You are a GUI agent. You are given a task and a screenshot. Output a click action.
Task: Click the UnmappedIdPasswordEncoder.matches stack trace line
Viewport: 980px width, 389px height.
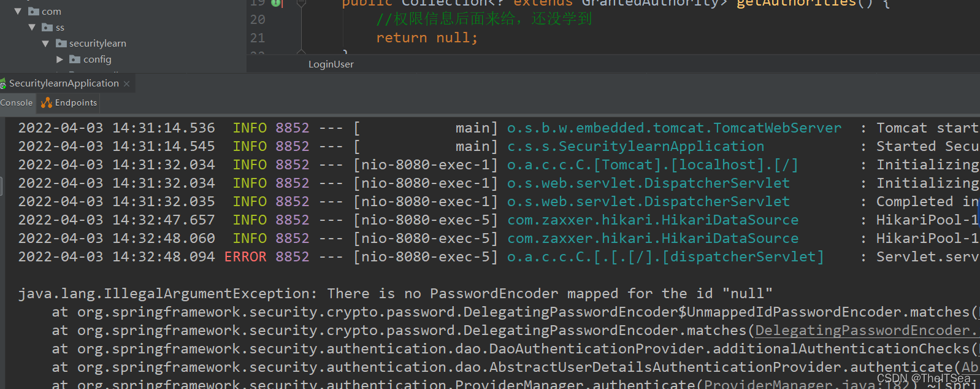(515, 312)
